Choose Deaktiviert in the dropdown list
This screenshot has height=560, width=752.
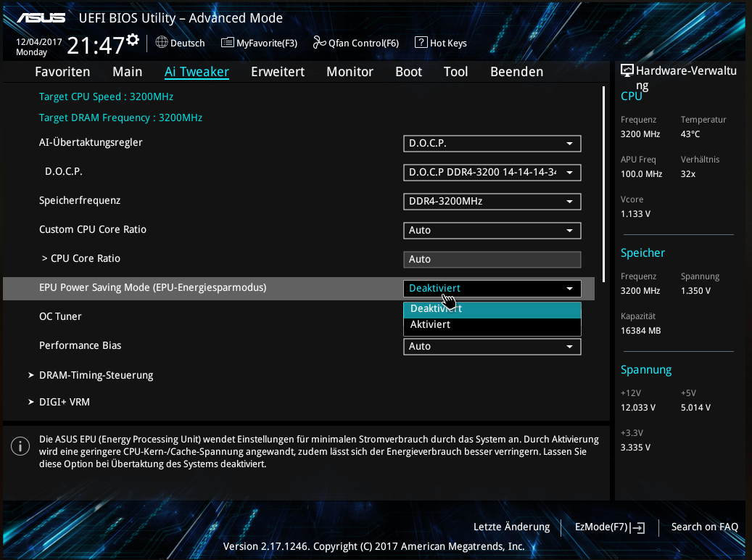492,309
